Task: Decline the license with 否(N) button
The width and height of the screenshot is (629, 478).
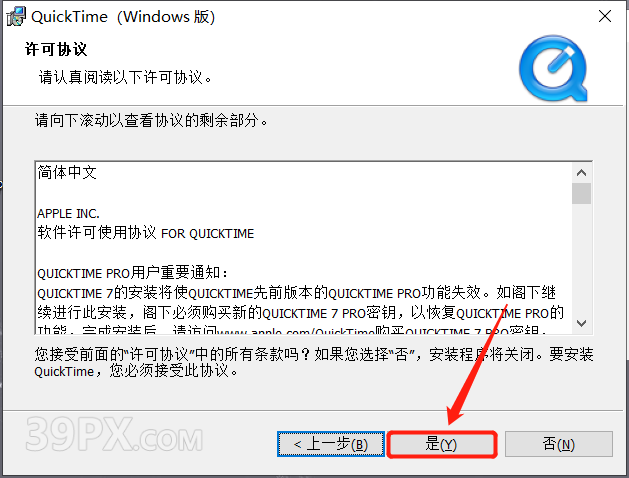Action: (x=558, y=444)
